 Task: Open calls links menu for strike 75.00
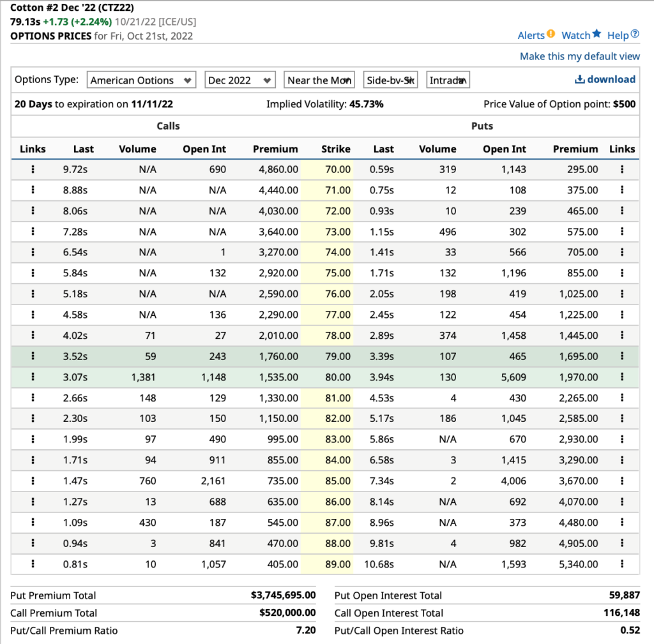click(x=33, y=273)
